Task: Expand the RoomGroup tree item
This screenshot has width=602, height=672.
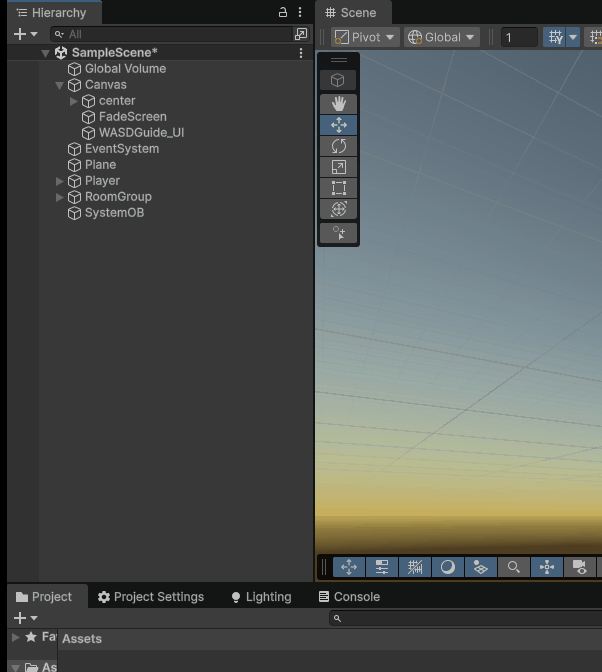Action: click(60, 197)
